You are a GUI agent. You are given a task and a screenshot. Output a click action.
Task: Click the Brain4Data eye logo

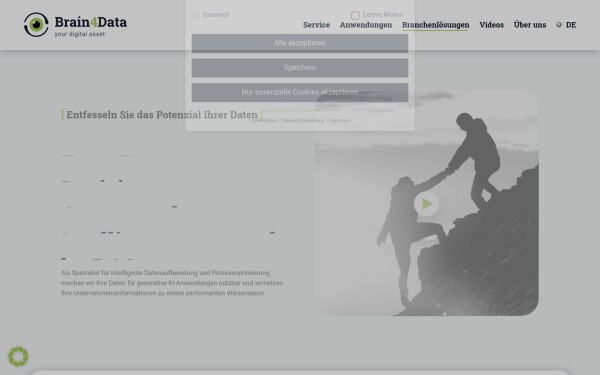tap(36, 25)
